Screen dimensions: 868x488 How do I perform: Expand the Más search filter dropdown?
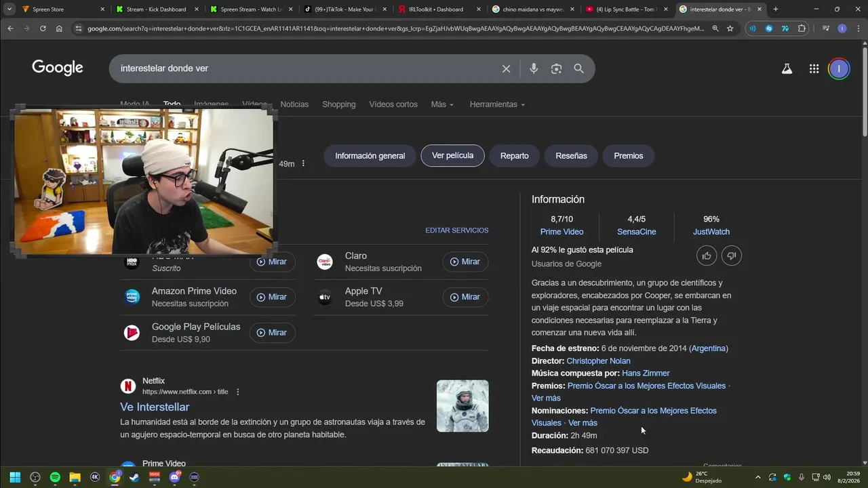tap(442, 104)
